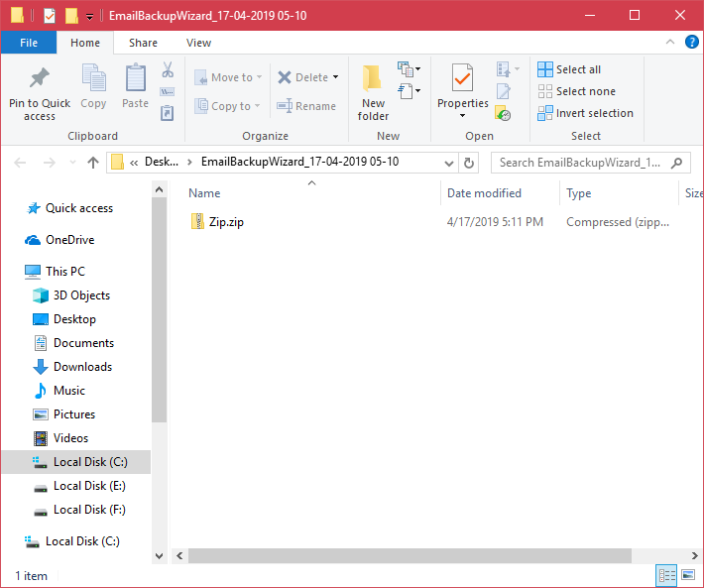
Task: Click the Forward navigation arrow
Action: (x=49, y=162)
